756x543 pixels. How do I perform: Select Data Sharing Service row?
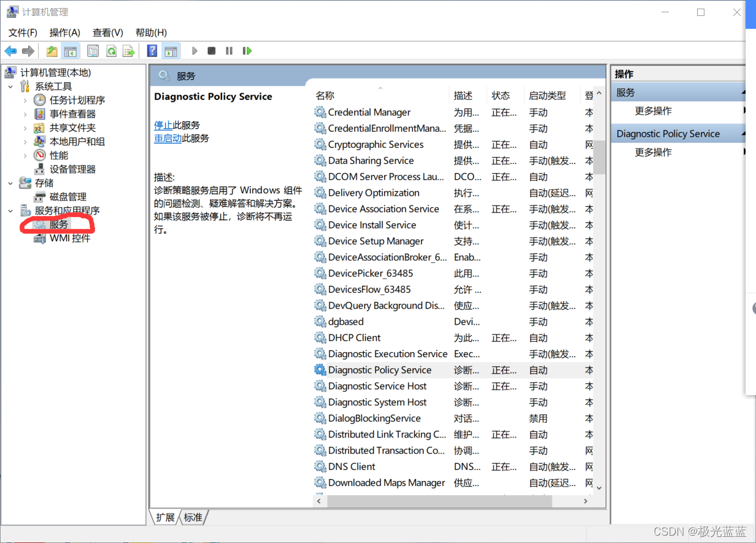click(453, 161)
